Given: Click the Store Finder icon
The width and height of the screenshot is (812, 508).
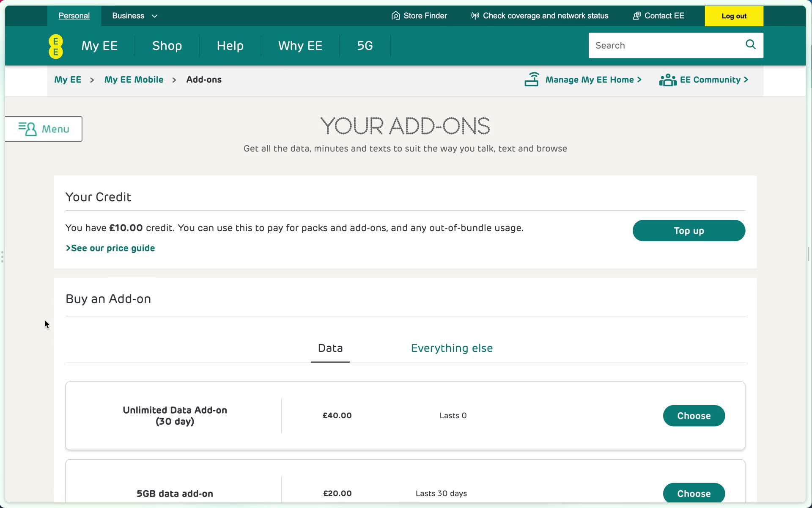Looking at the screenshot, I should tap(395, 16).
